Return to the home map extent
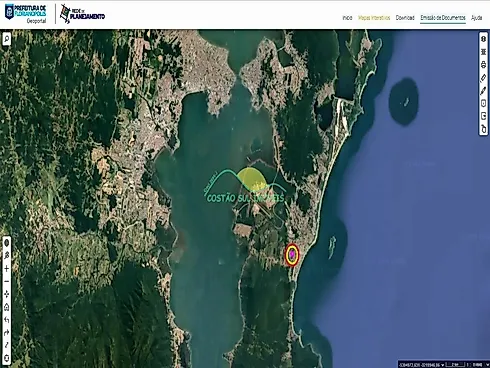The height and width of the screenshot is (368, 490). click(x=6, y=307)
